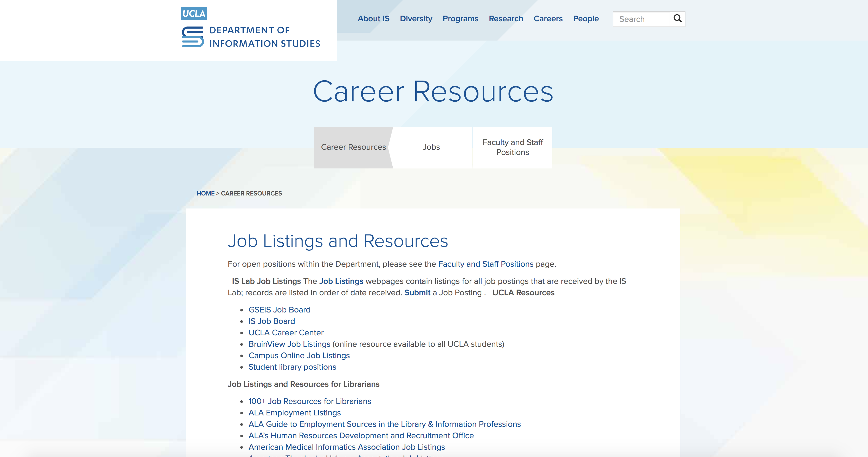Viewport: 868px width, 457px height.
Task: Open the Careers menu
Action: (x=548, y=18)
